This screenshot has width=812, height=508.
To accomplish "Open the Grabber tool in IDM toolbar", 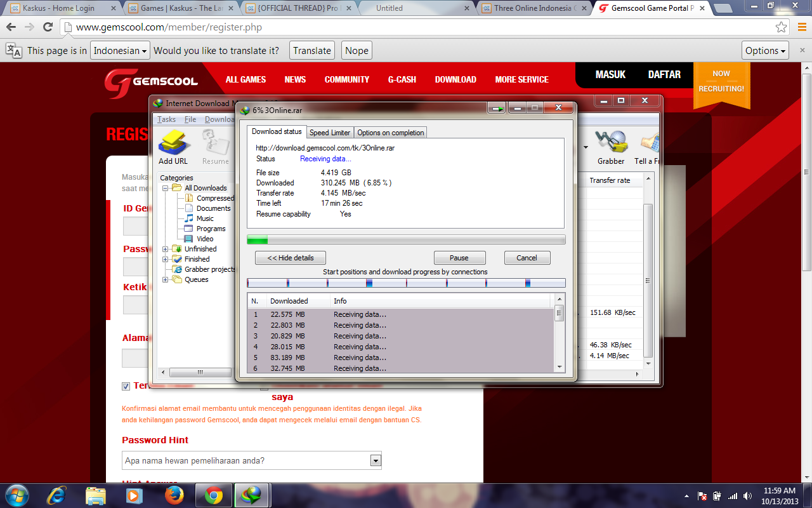I will pyautogui.click(x=611, y=142).
